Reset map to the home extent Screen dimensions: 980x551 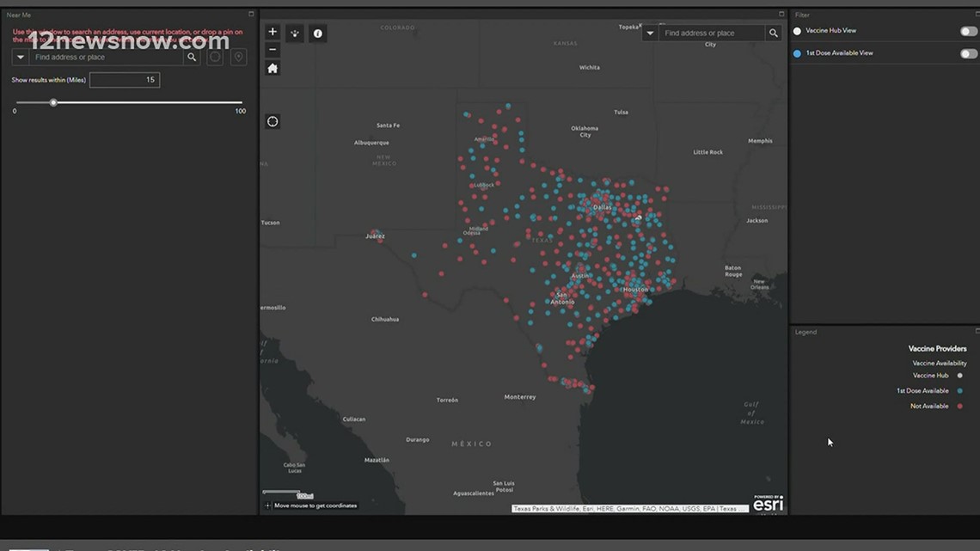pyautogui.click(x=273, y=68)
